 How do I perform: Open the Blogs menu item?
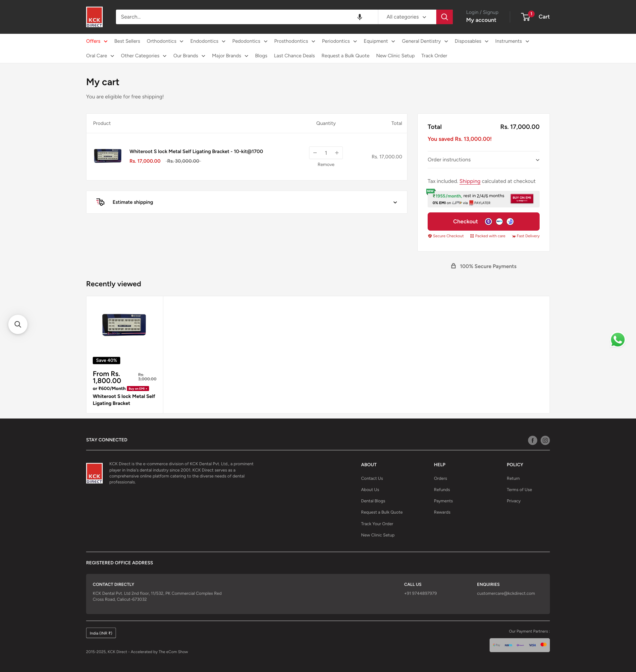point(261,56)
